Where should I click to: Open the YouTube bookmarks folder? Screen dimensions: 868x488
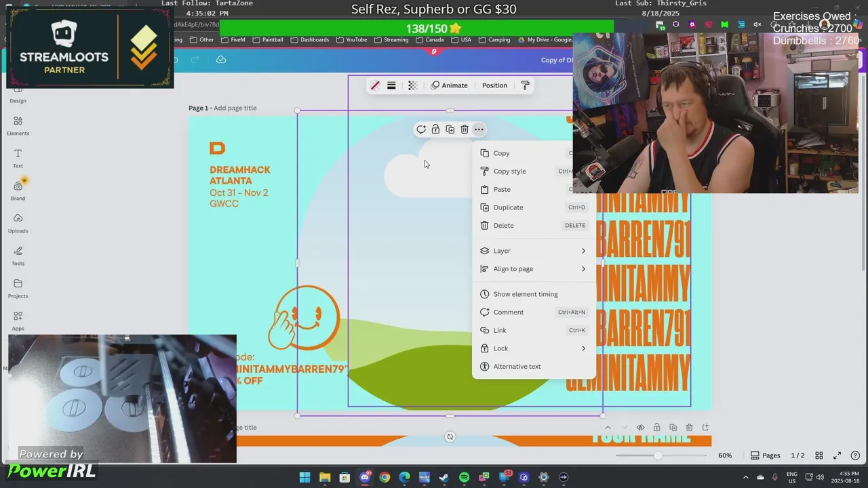pyautogui.click(x=351, y=40)
